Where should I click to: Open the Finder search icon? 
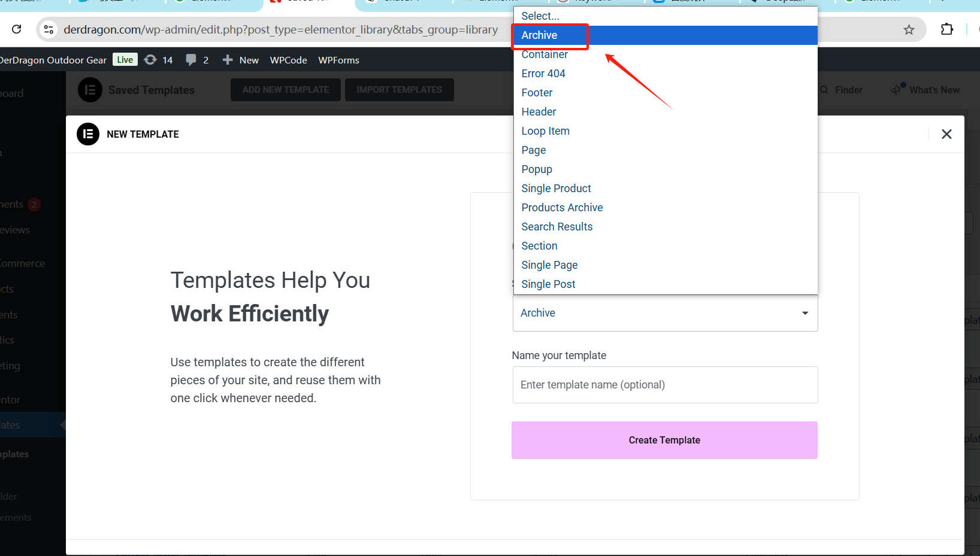pos(825,90)
